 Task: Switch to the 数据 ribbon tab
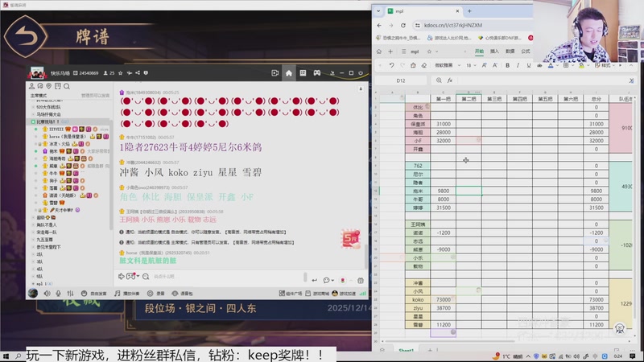coord(510,51)
